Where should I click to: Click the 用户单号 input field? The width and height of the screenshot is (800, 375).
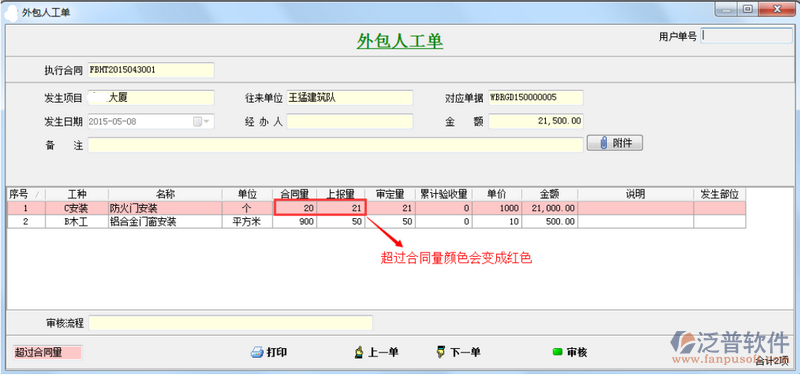[746, 36]
